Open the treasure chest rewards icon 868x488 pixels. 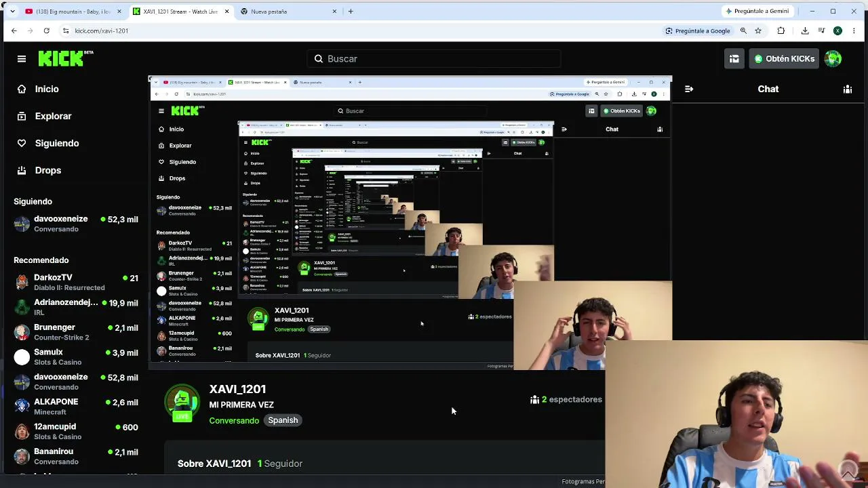point(734,59)
